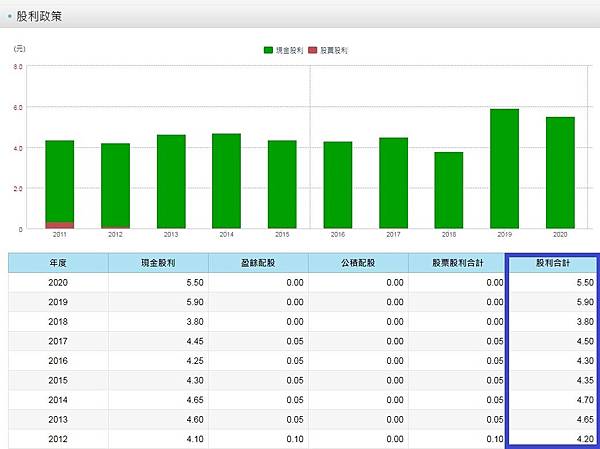Click 公積配股 value 0.00 in 2014 row

pyautogui.click(x=395, y=400)
